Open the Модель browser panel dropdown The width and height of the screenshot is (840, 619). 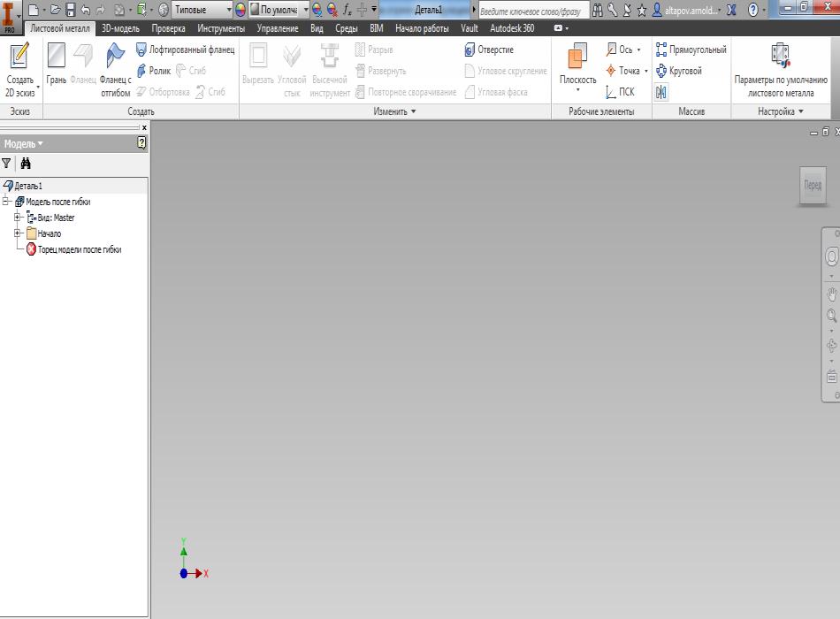pyautogui.click(x=23, y=143)
